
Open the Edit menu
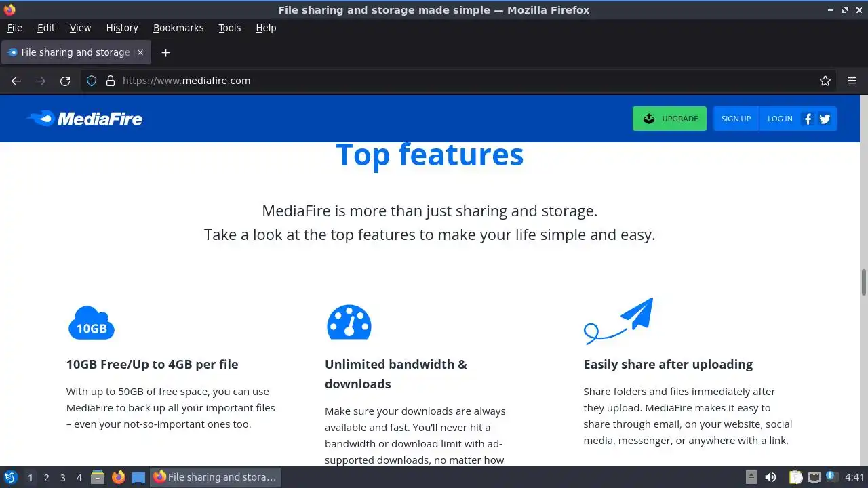tap(46, 28)
